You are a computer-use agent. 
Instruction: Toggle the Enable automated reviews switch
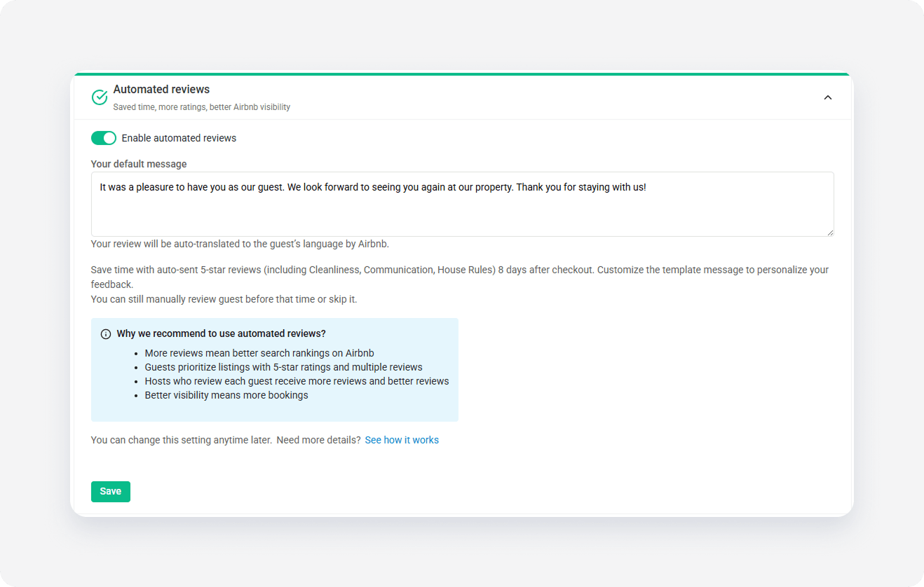(104, 138)
